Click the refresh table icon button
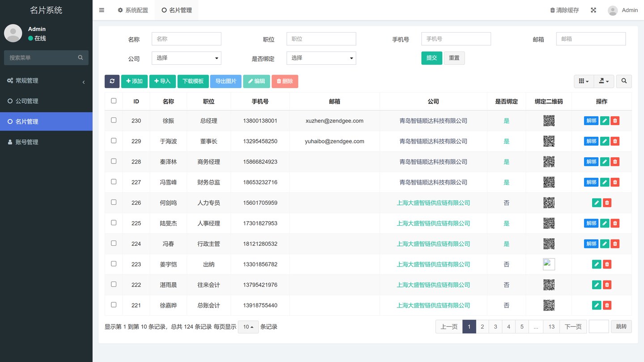644x362 pixels. [x=112, y=81]
